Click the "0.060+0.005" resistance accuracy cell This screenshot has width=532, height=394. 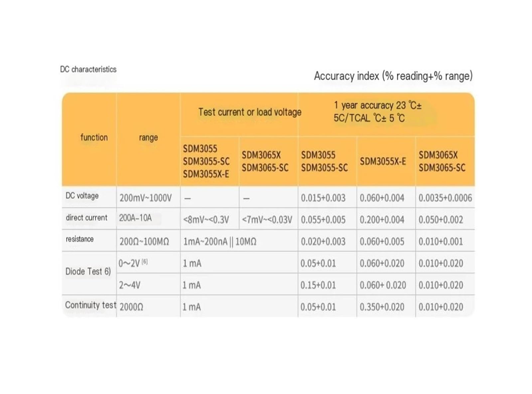(382, 242)
